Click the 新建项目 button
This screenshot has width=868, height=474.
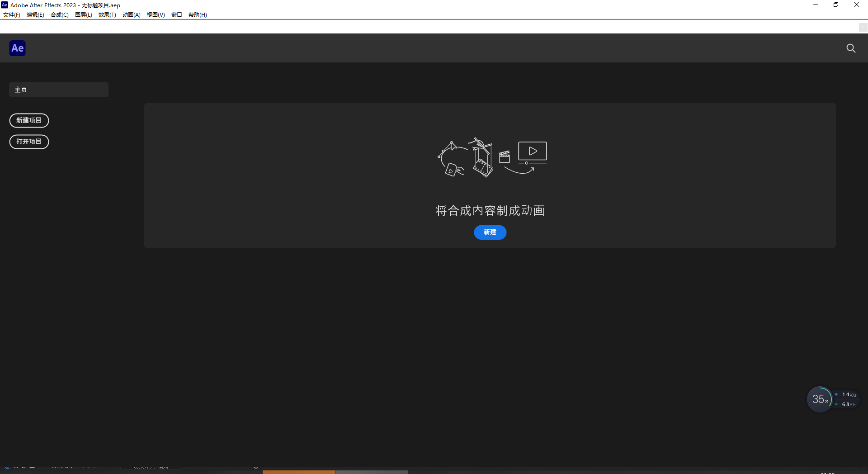point(29,120)
